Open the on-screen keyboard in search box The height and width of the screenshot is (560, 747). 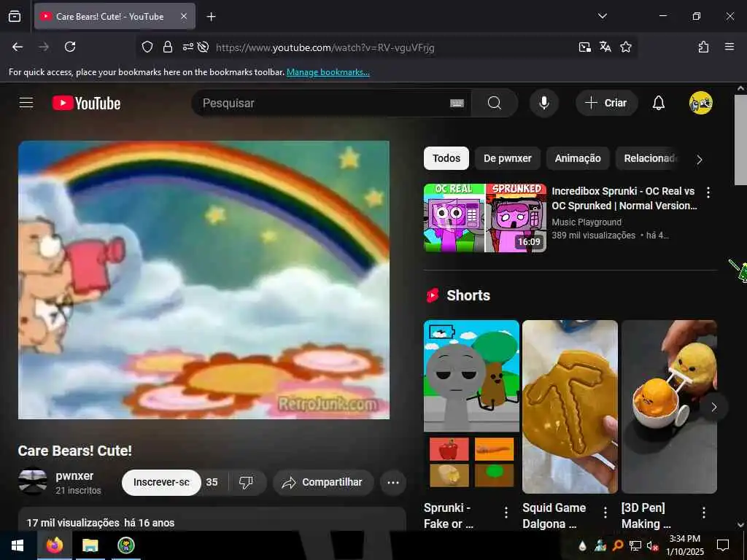point(457,103)
